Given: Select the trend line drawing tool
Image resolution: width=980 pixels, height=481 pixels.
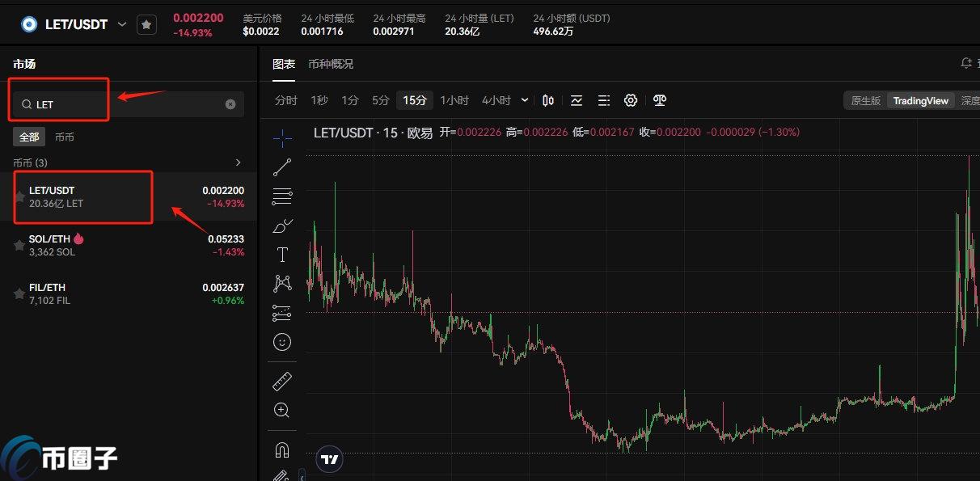Looking at the screenshot, I should [282, 167].
